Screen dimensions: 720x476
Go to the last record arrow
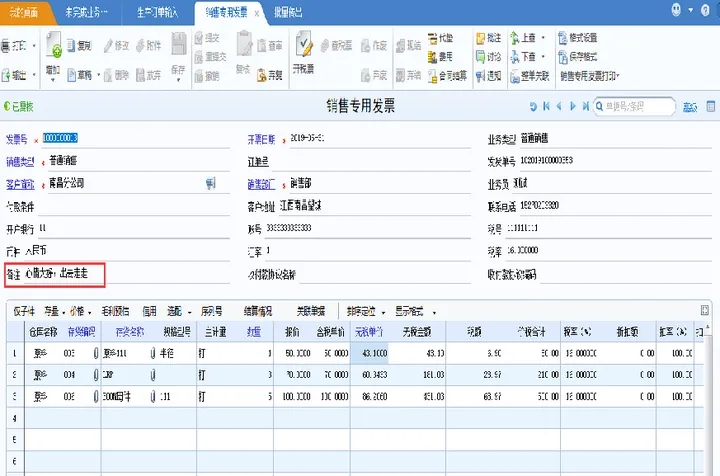click(584, 105)
